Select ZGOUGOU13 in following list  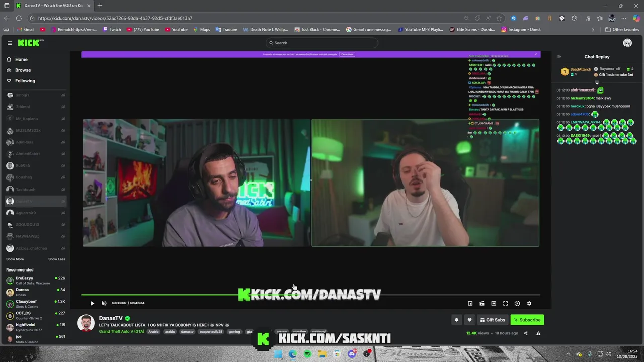(x=35, y=225)
